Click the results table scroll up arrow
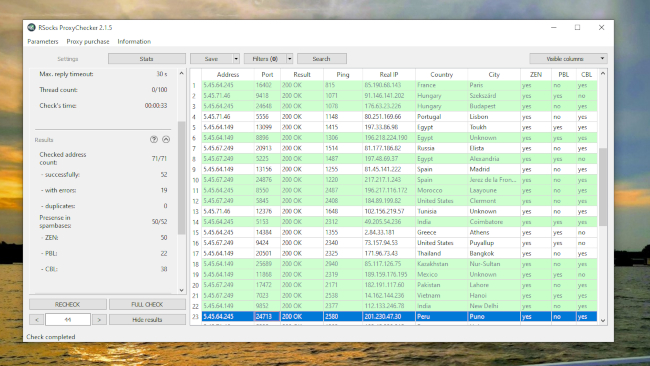This screenshot has height=366, width=650. [x=603, y=73]
